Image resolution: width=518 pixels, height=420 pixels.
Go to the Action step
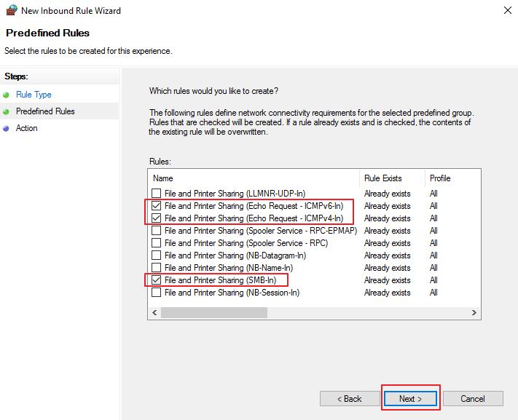[27, 128]
